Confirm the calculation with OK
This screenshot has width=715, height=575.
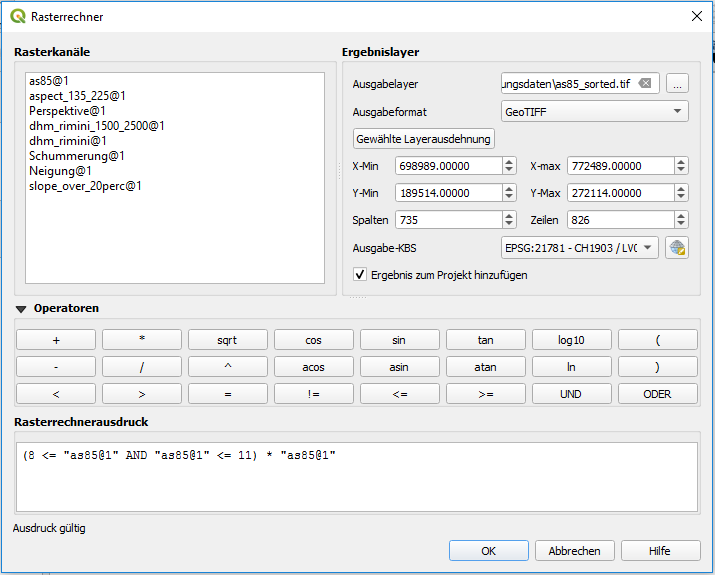488,551
